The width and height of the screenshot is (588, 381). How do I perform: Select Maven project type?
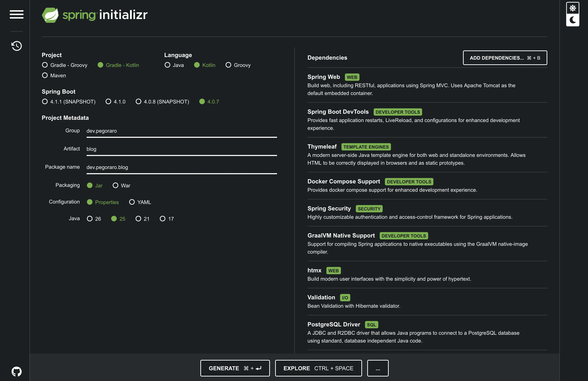[54, 75]
